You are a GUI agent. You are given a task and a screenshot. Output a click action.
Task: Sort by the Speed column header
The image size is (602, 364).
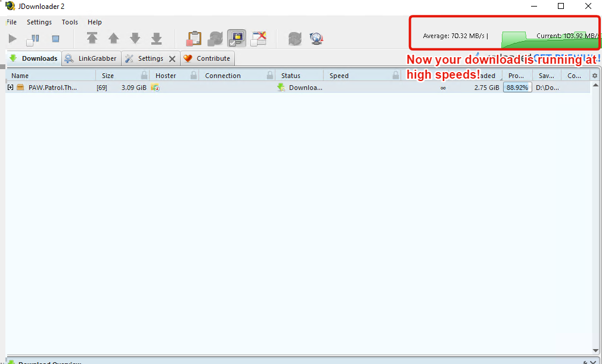click(x=339, y=76)
